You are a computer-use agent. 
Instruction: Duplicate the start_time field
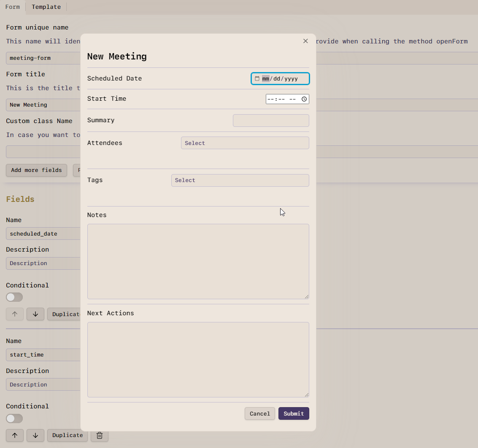pos(67,435)
